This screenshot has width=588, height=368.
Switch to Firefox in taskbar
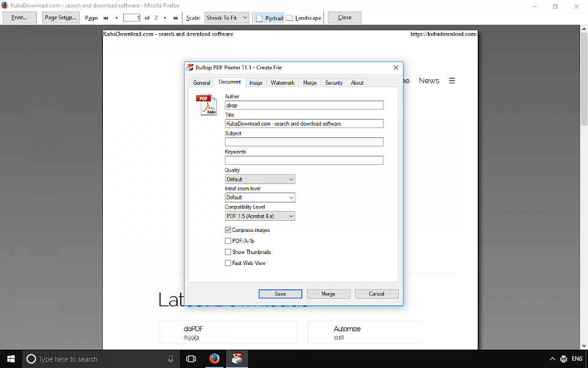point(214,359)
